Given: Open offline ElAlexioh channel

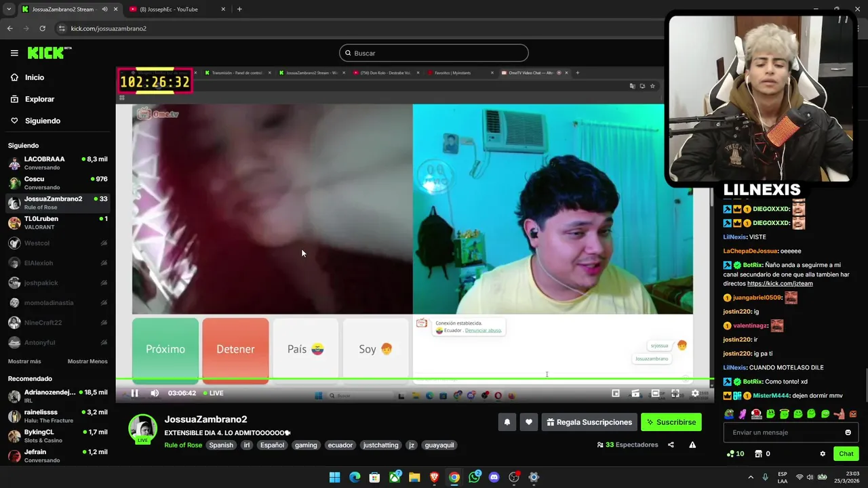Looking at the screenshot, I should coord(58,263).
